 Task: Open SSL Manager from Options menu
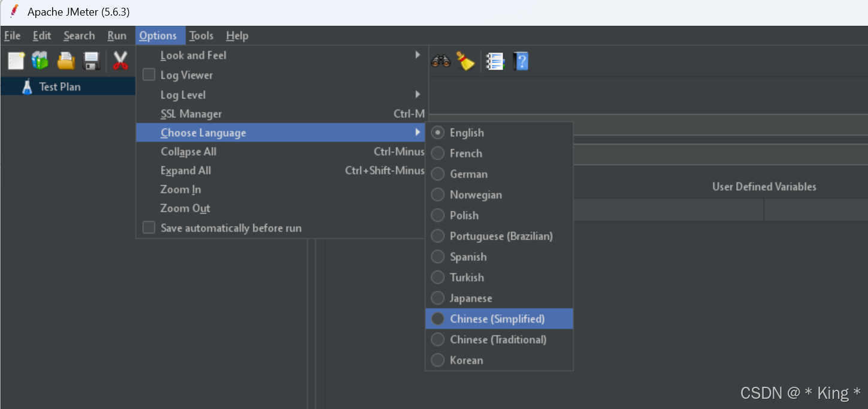click(x=281, y=114)
